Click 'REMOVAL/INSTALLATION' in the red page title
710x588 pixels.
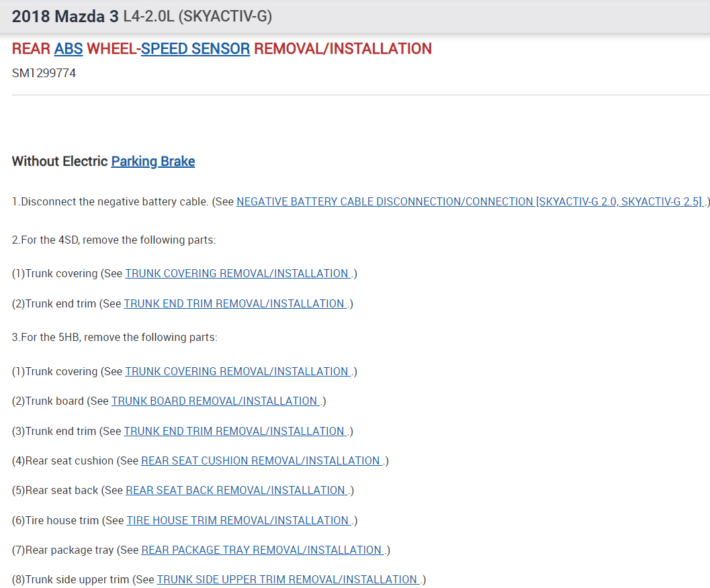(343, 48)
